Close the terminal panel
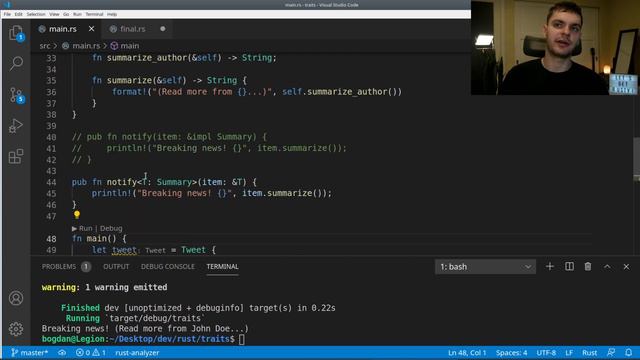Viewport: 640px width, 360px height. 626,267
